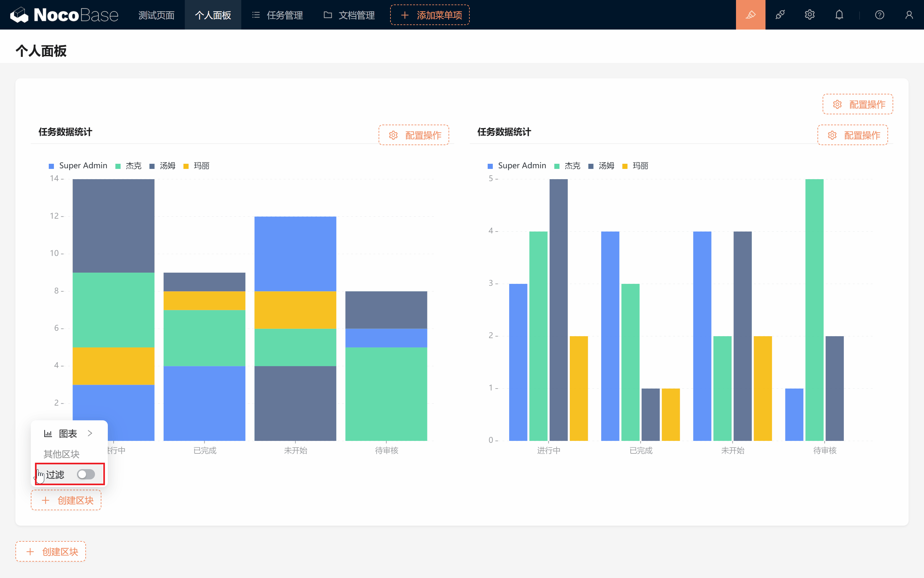Screen dimensions: 924x578
Task: Click 其他区块 group label in popup menu
Action: (62, 454)
